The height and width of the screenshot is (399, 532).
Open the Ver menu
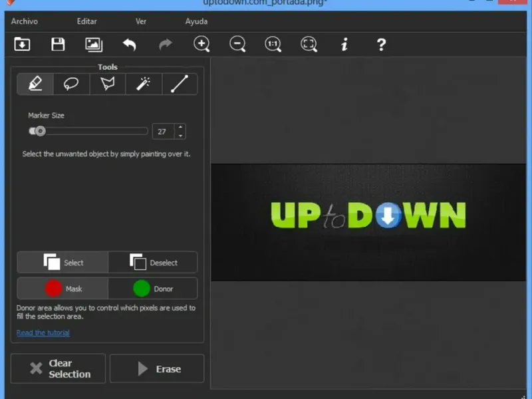pos(141,21)
